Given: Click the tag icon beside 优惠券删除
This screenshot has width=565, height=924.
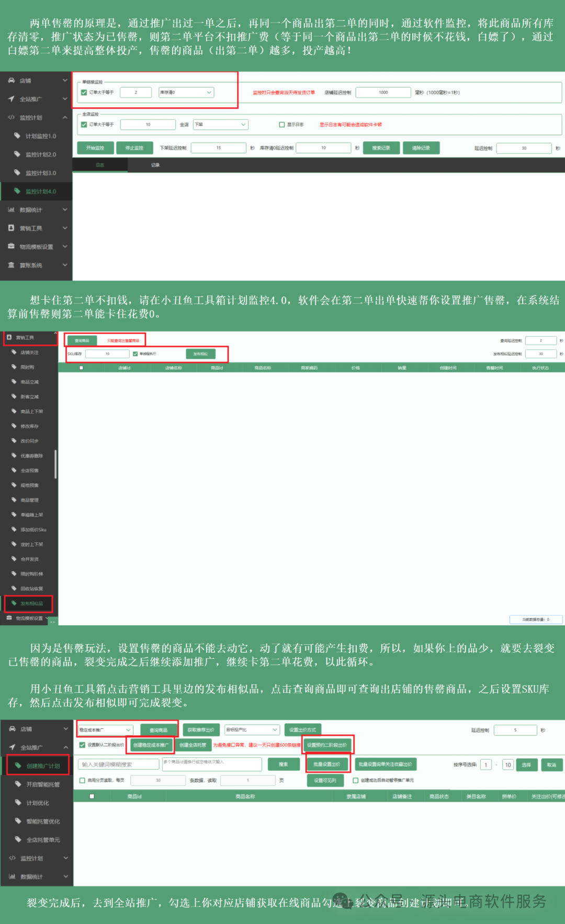Looking at the screenshot, I should [x=14, y=455].
